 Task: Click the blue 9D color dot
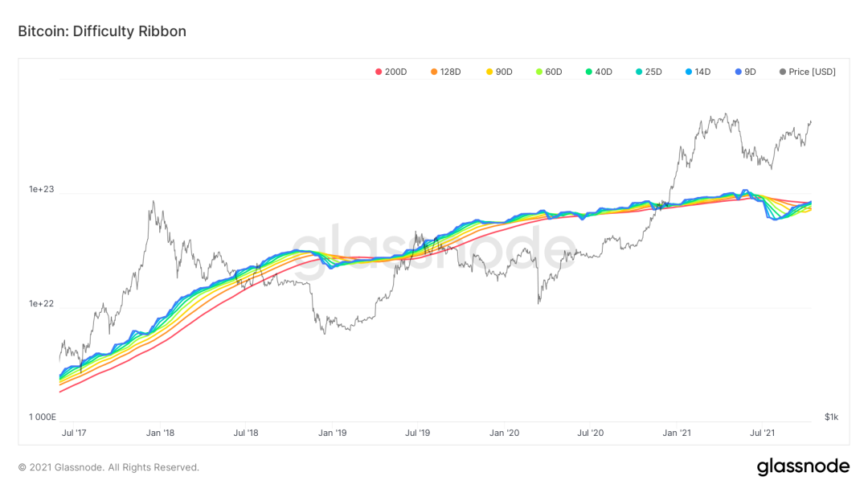coord(739,72)
